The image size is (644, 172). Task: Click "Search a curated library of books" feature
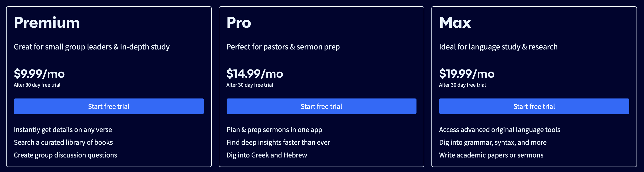point(63,143)
